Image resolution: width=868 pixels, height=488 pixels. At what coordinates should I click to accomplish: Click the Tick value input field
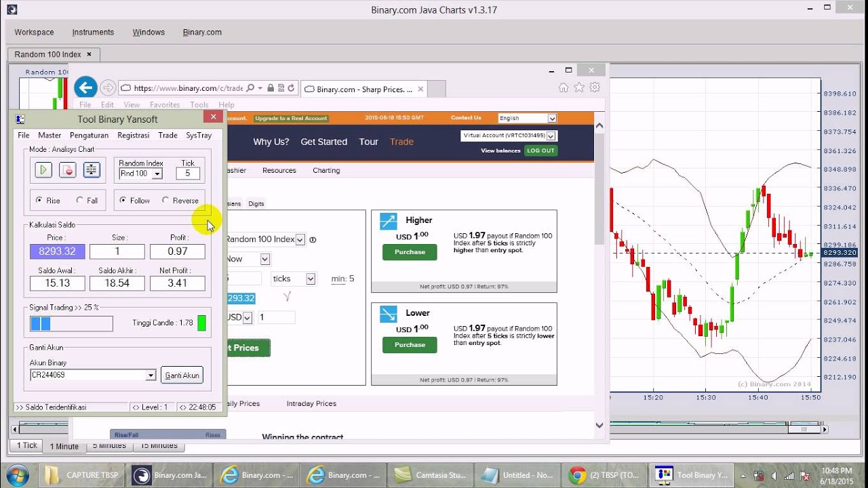[x=188, y=174]
